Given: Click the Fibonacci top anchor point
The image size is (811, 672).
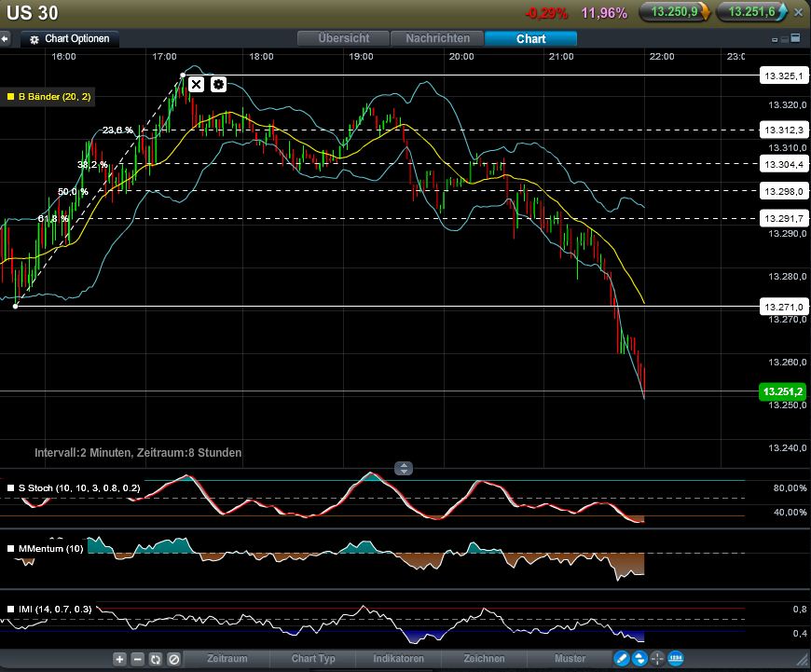Looking at the screenshot, I should pos(183,75).
